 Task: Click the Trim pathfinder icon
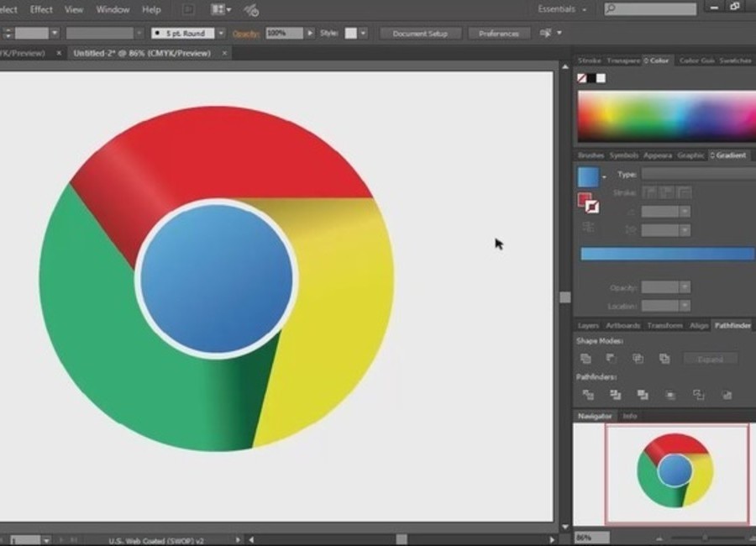click(615, 395)
